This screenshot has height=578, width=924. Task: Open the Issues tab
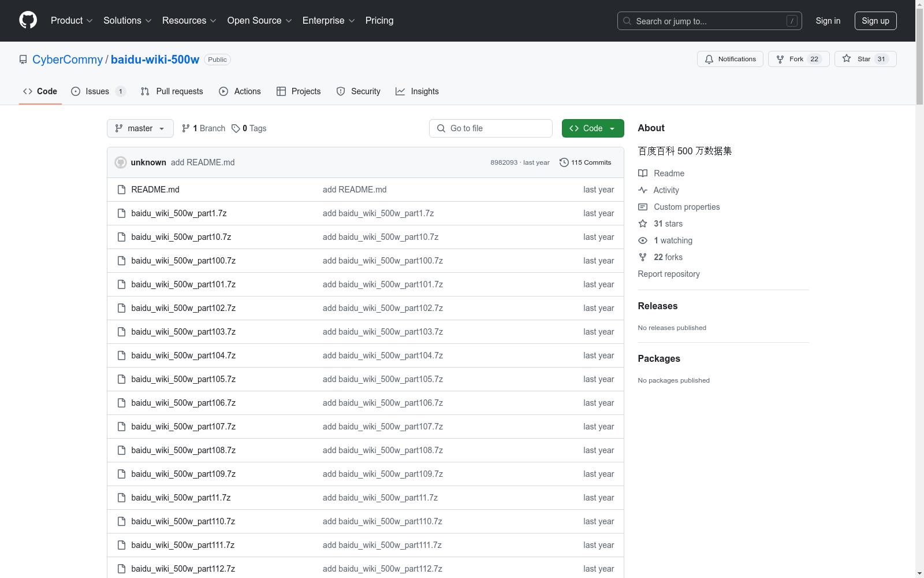coord(98,91)
